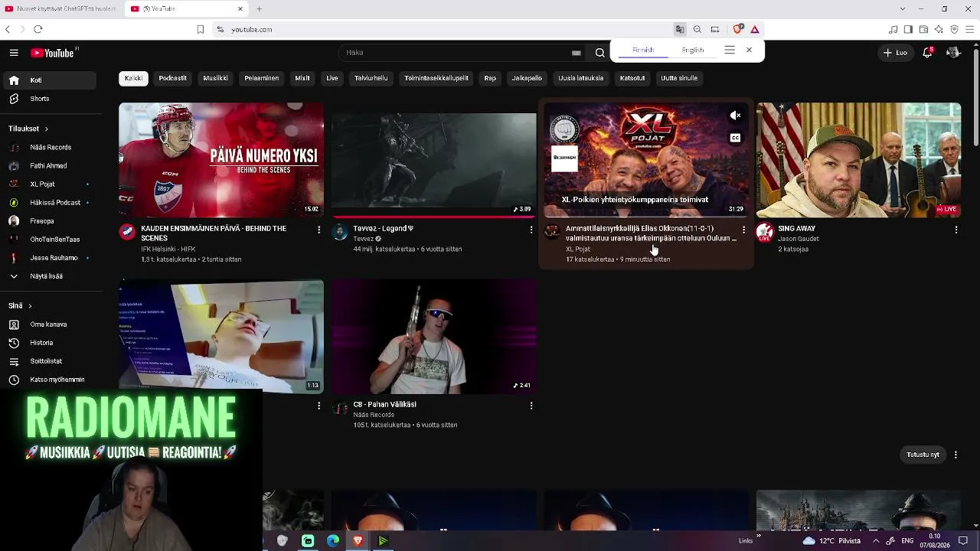Open the browser main menu

pyautogui.click(x=969, y=29)
